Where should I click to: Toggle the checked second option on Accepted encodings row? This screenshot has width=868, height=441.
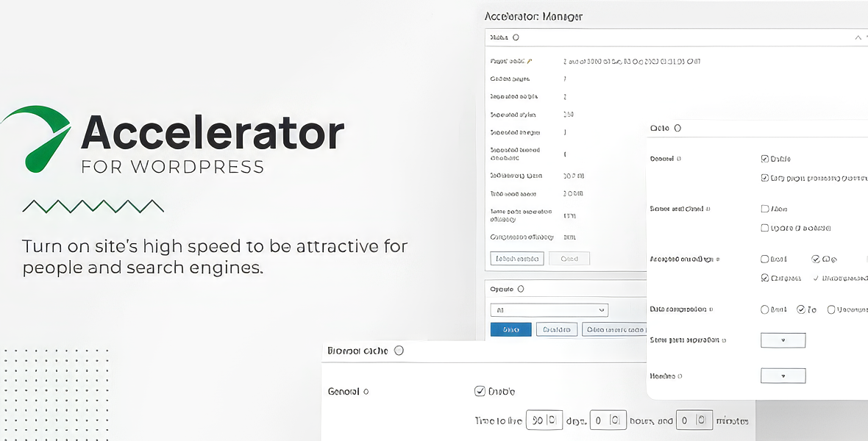click(x=816, y=259)
